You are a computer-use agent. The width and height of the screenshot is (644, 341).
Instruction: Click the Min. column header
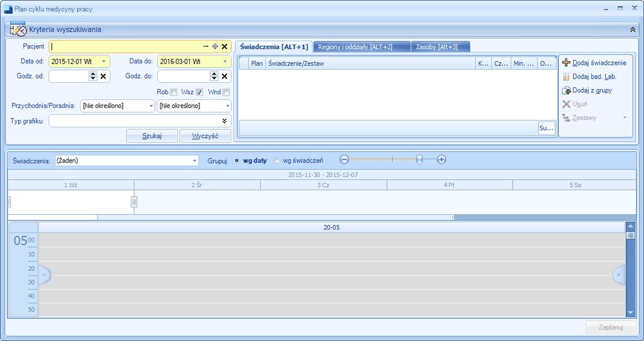[524, 63]
